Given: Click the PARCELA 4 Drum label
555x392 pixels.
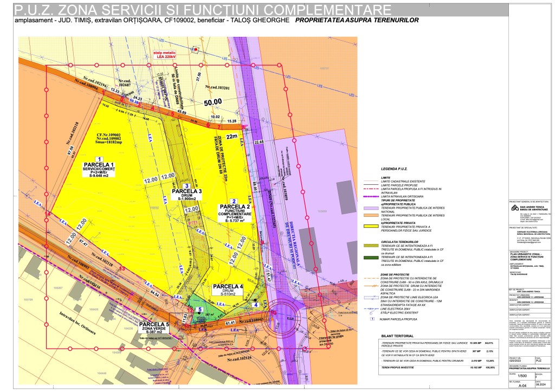Looking at the screenshot, I should point(228,290).
